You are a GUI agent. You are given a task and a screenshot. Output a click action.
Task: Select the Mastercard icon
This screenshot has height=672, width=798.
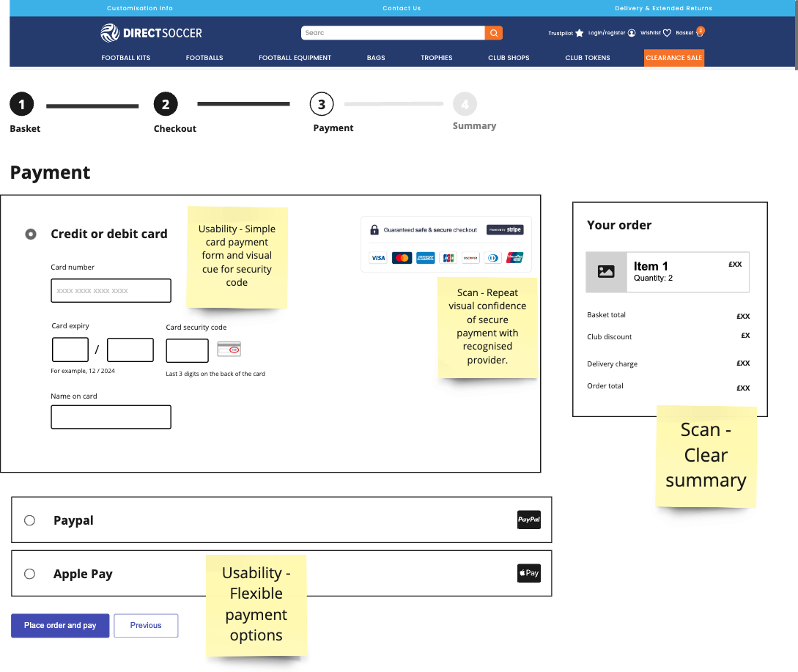[402, 257]
